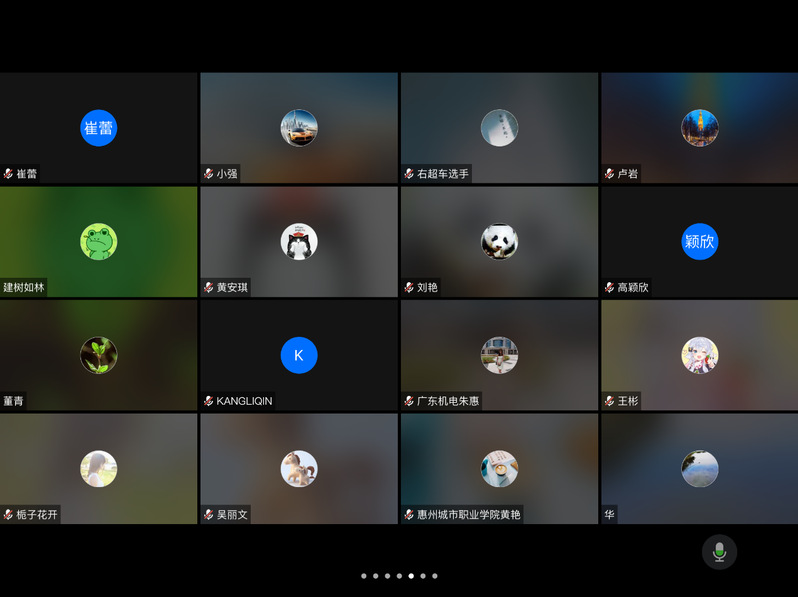The image size is (798, 597).
Task: Select the green frog avatar of 建树如林
Action: pos(99,241)
